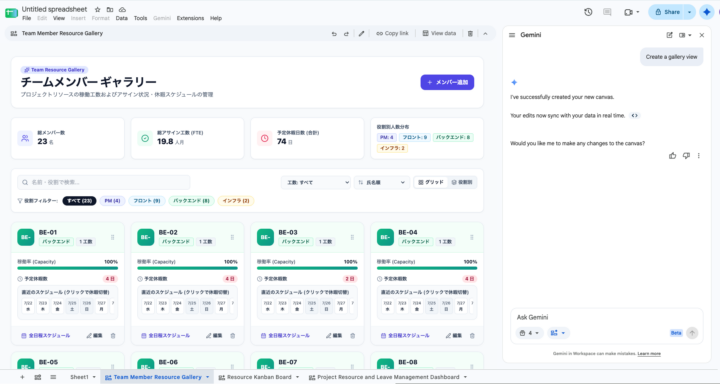Filter by インフラ (2) role
The height and width of the screenshot is (384, 720).
(x=236, y=201)
